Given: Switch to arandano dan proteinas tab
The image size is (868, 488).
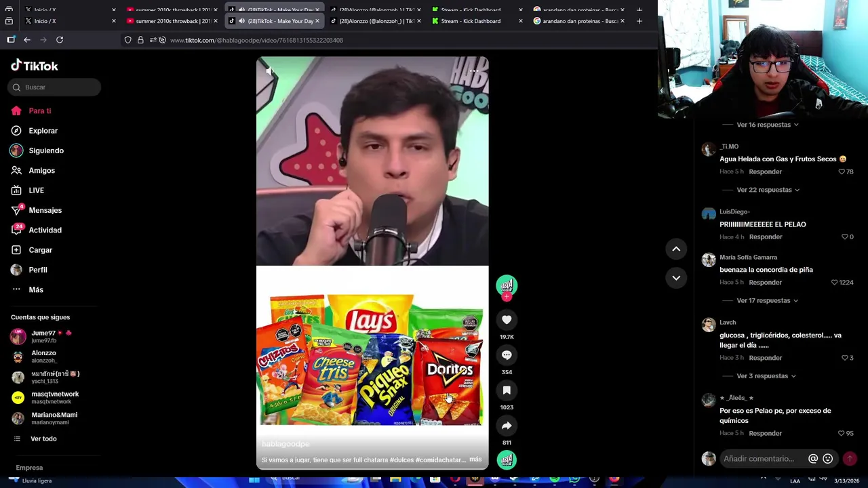Looking at the screenshot, I should pos(579,21).
